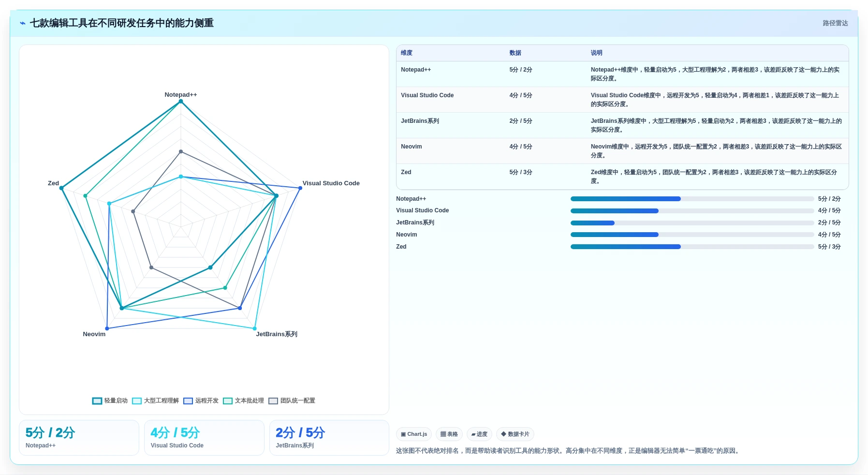Click the JetBrains系列 radar axis label
Viewport: 868px width, 475px height.
click(277, 334)
